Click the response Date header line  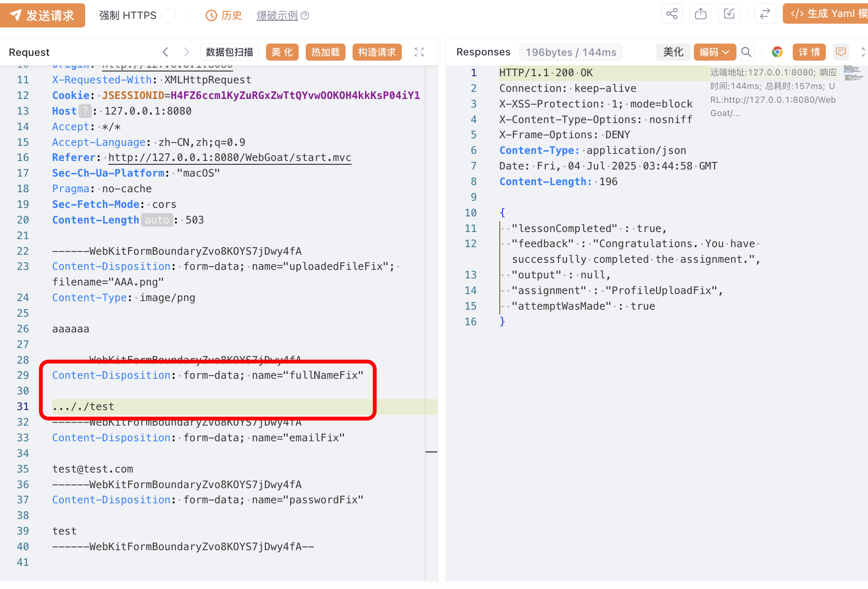point(608,166)
